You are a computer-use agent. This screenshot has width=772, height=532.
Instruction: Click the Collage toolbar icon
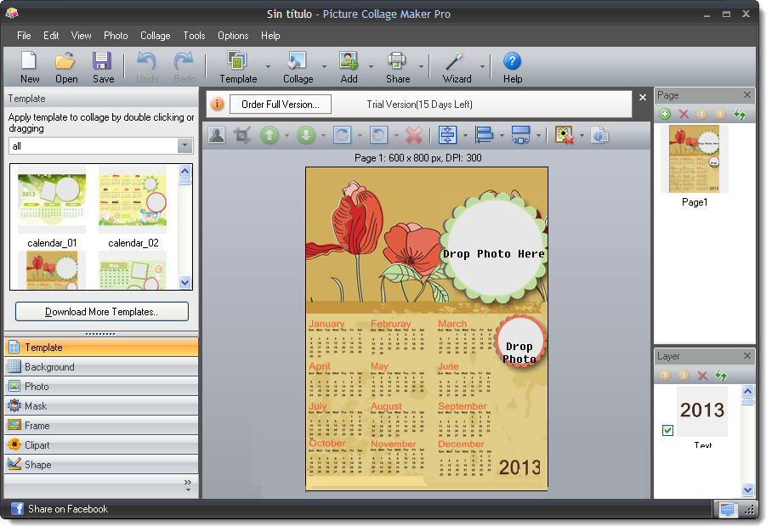298,67
